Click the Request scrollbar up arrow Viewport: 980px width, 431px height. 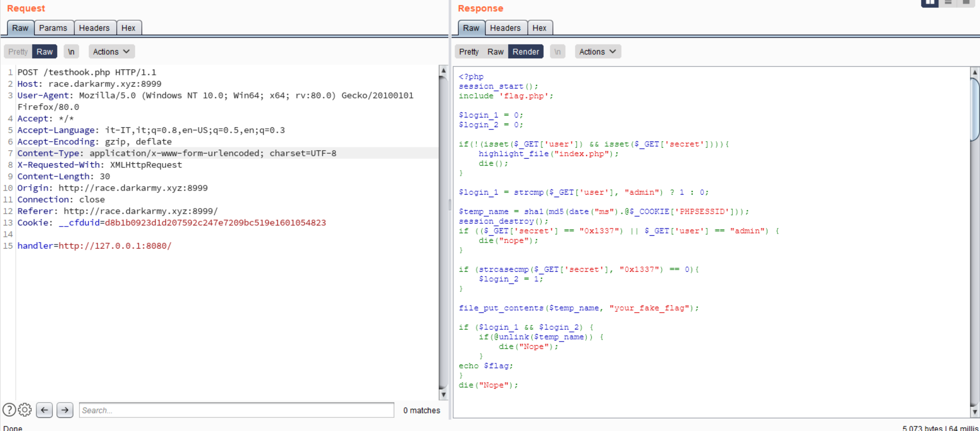(x=443, y=71)
